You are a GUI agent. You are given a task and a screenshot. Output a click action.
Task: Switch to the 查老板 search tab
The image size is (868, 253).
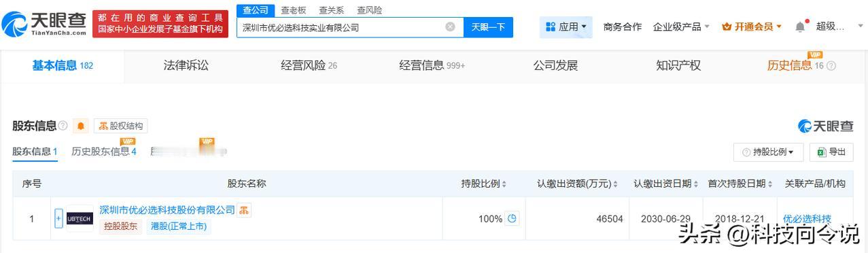tap(294, 10)
